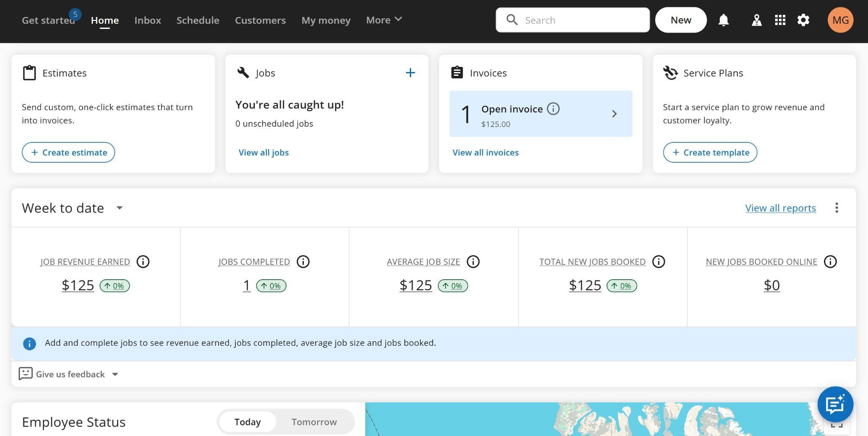The image size is (868, 436).
Task: Click the search magnifier icon
Action: (x=512, y=20)
